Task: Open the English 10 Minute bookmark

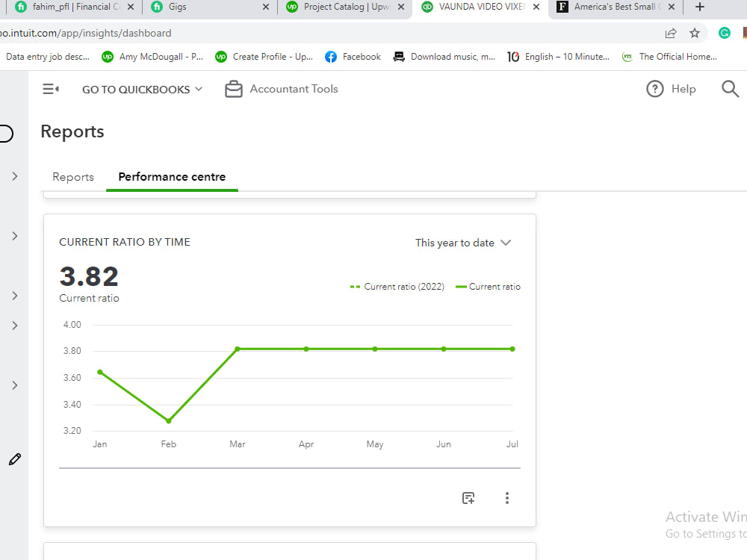Action: coord(558,57)
